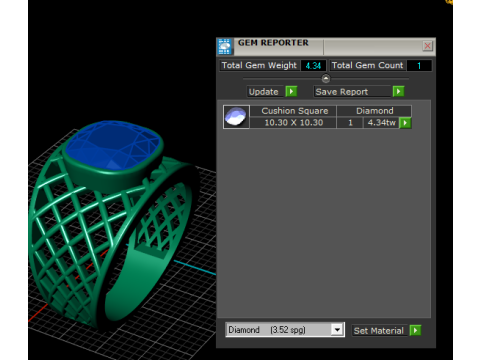Click the gem quantity cell showing 1

point(350,123)
